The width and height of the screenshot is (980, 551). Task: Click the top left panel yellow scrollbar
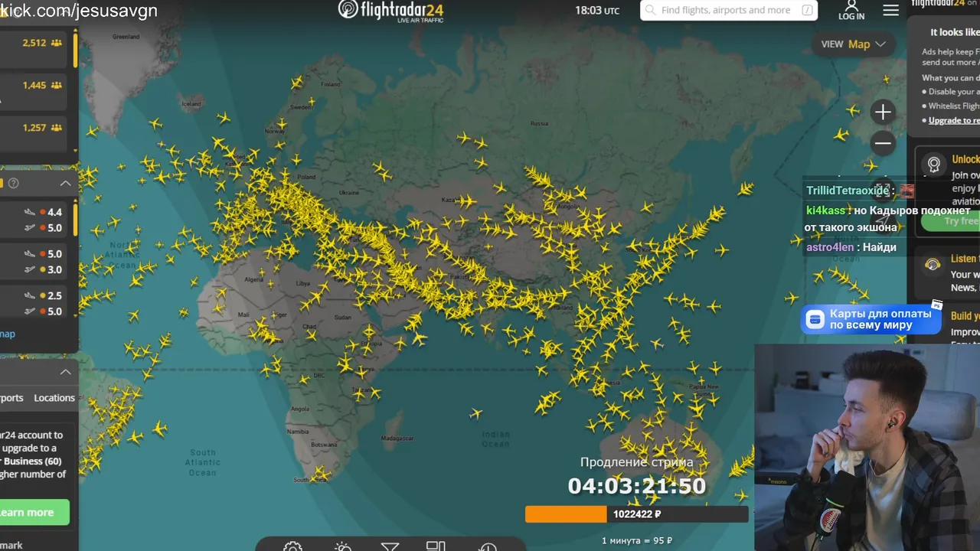click(x=75, y=49)
